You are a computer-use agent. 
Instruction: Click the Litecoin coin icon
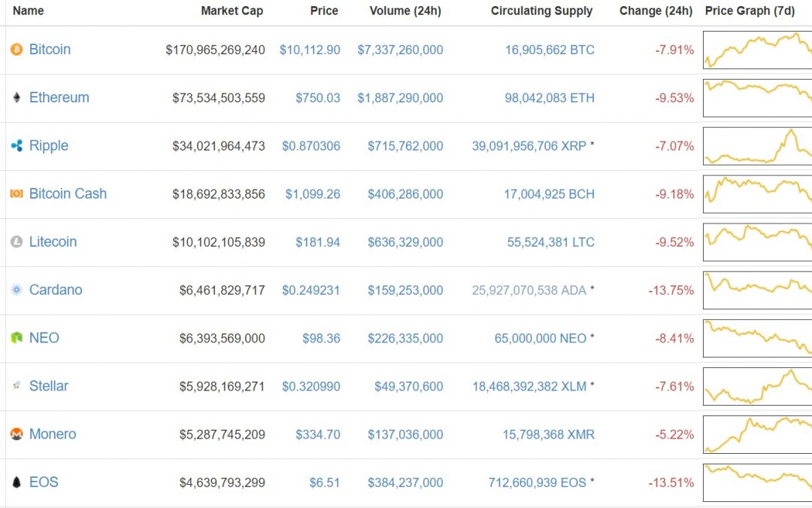pos(15,242)
